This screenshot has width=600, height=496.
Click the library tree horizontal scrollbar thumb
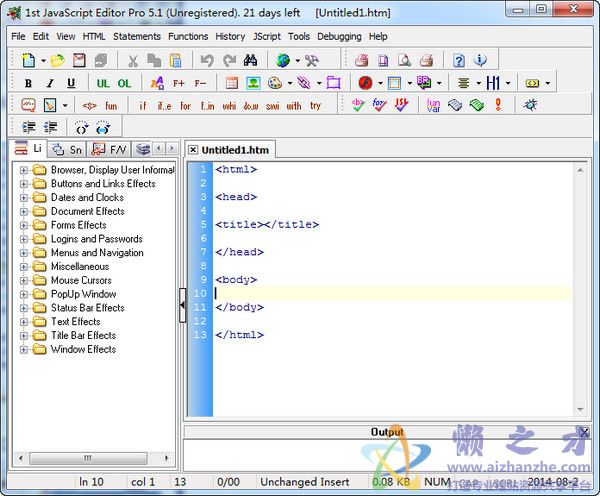[88, 458]
